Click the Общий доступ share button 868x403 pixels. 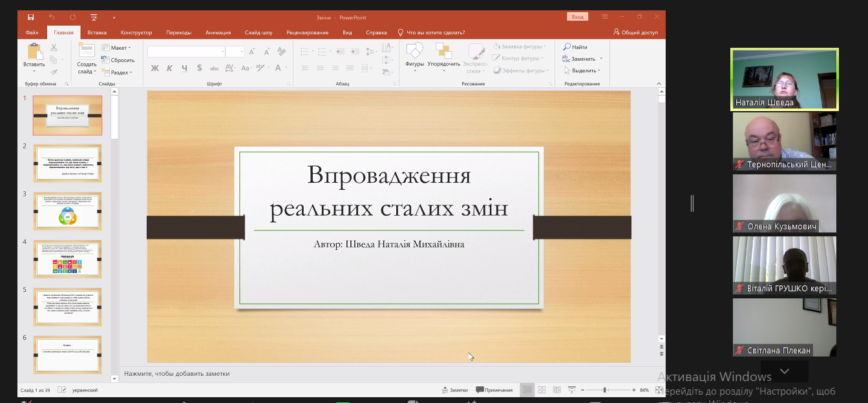636,32
